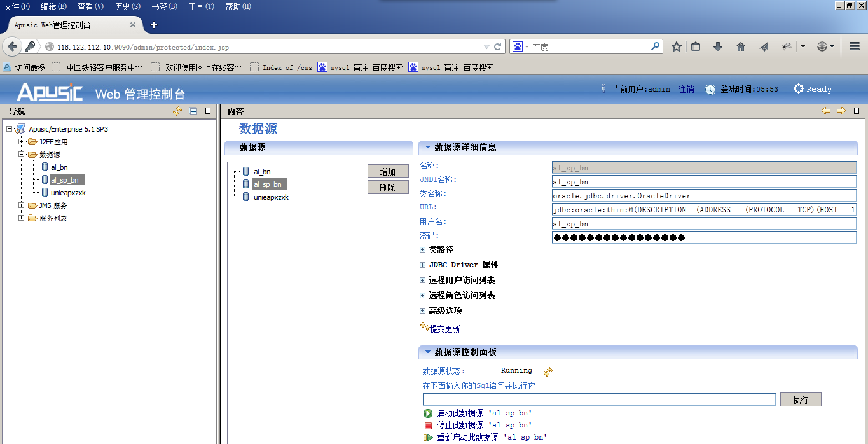Open the URL history dropdown arrow

[x=486, y=46]
